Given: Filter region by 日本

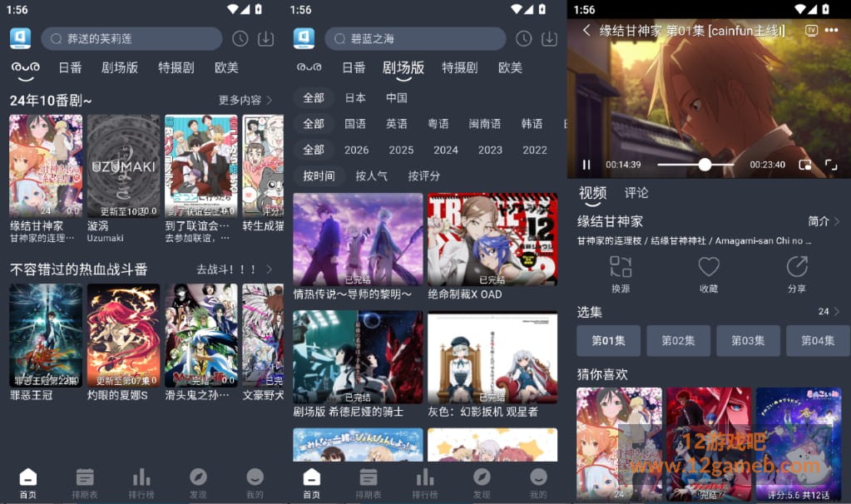Looking at the screenshot, I should (355, 97).
